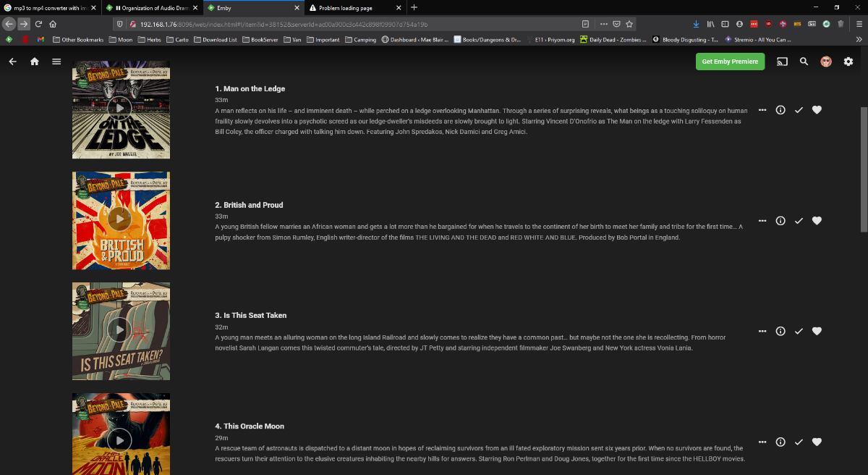The image size is (868, 475).
Task: Open the user profile avatar
Action: 826,62
